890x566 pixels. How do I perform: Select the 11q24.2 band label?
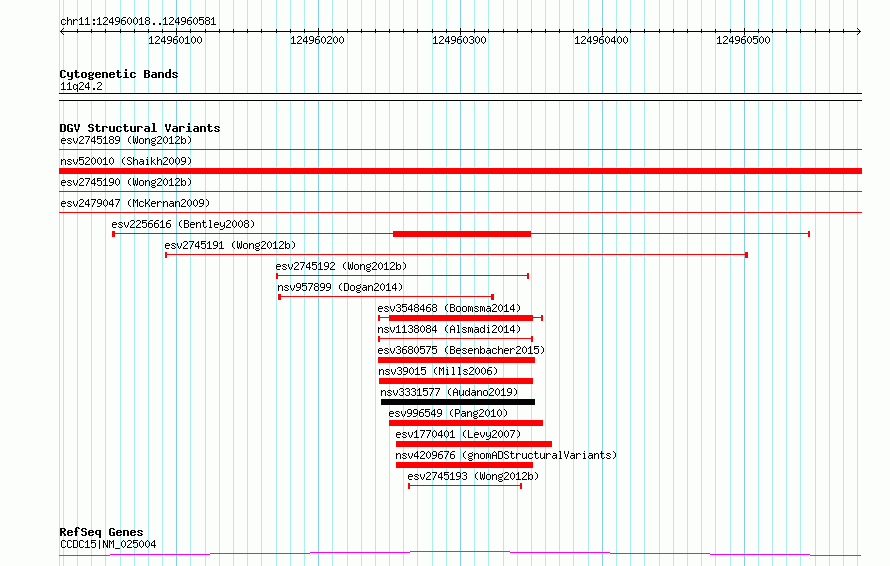pyautogui.click(x=81, y=86)
